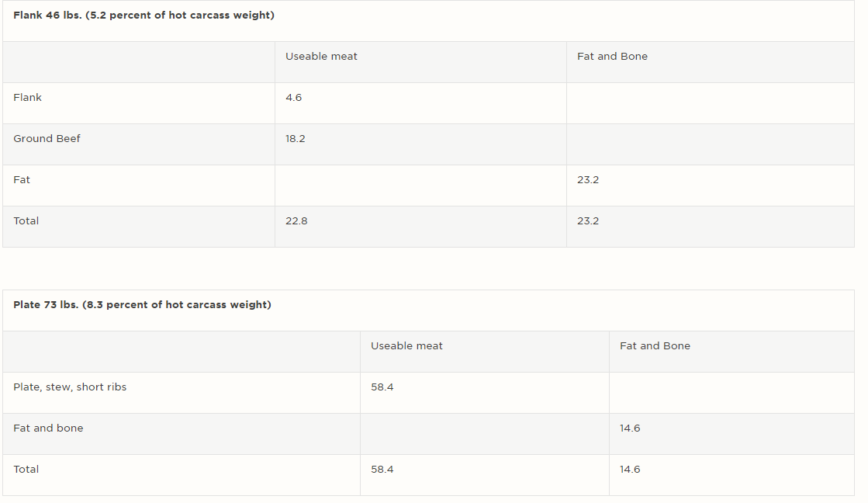This screenshot has width=868, height=503.
Task: Click the 22.8 total useable meat value
Action: 296,221
